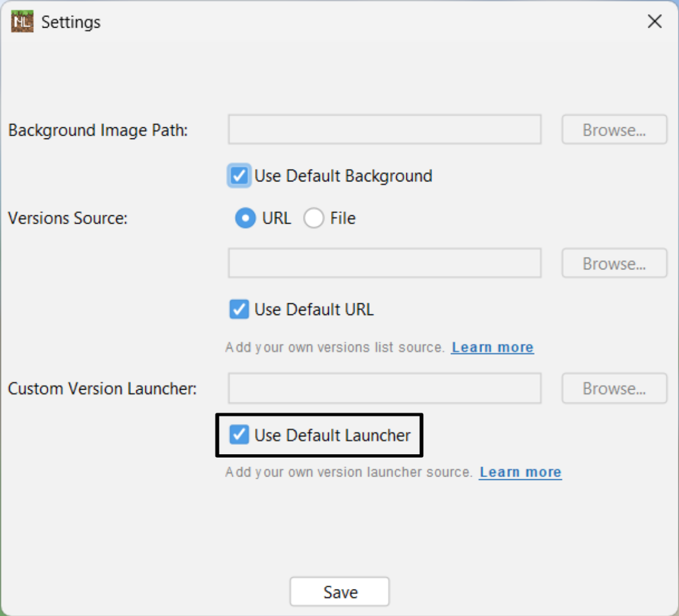
Task: Click the Custom Version Launcher label
Action: [102, 389]
